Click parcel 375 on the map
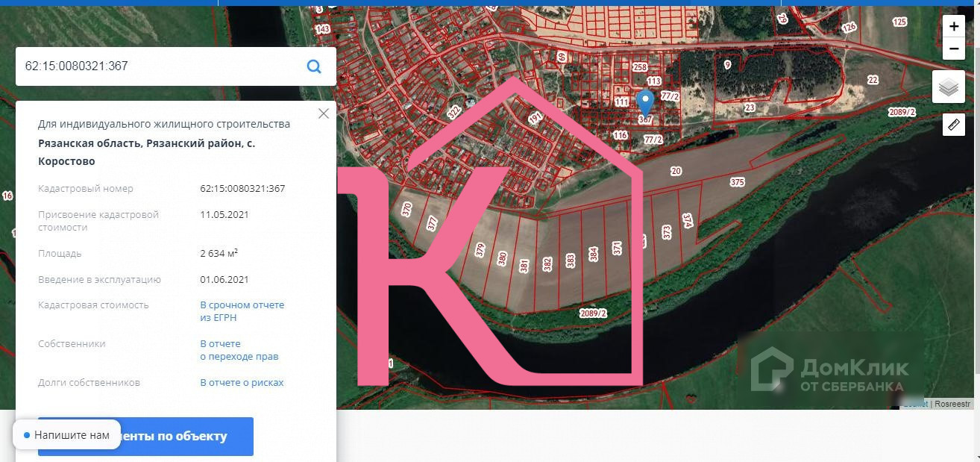 click(738, 182)
